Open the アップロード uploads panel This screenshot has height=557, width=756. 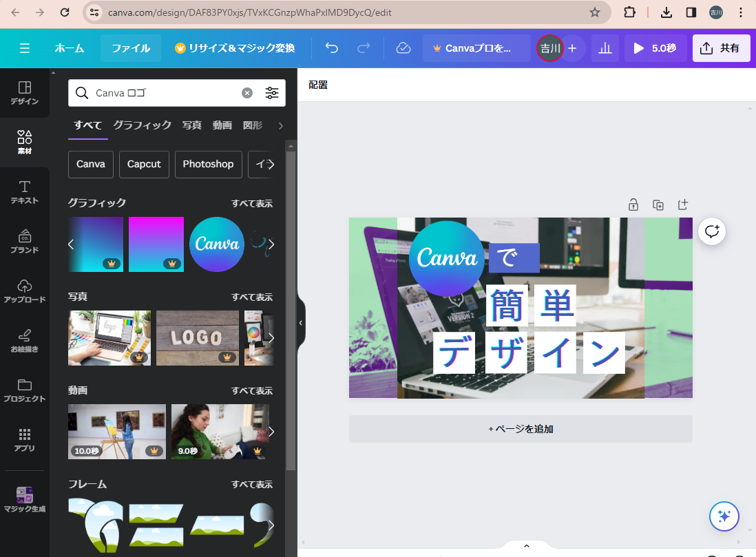tap(24, 291)
